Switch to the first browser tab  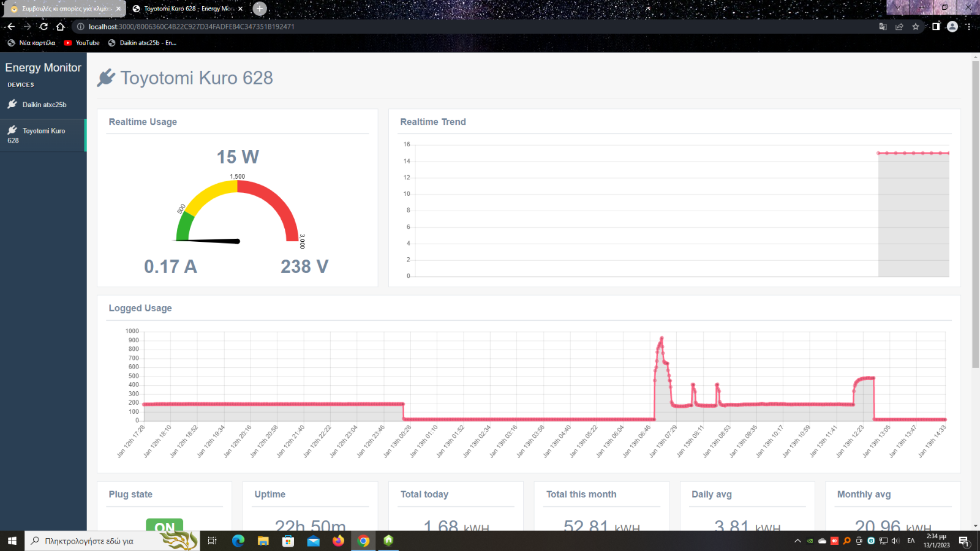pyautogui.click(x=64, y=9)
